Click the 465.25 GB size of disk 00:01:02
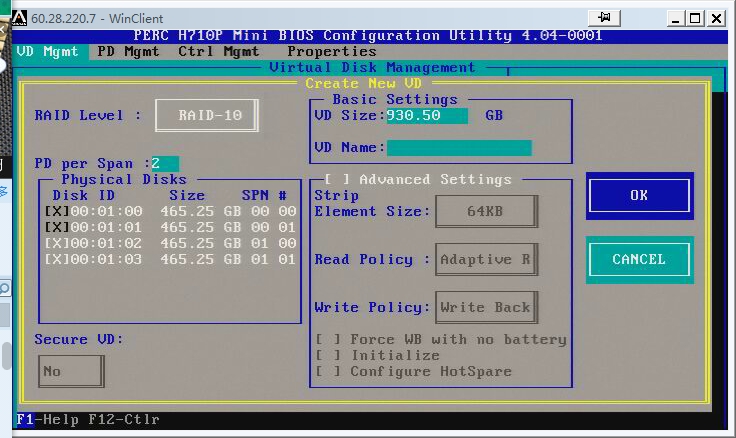 pyautogui.click(x=200, y=243)
